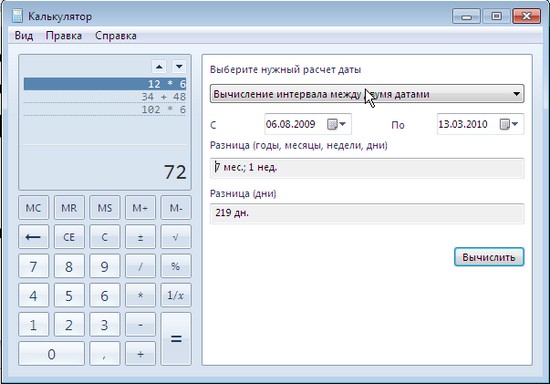Click the minus - key

[140, 324]
